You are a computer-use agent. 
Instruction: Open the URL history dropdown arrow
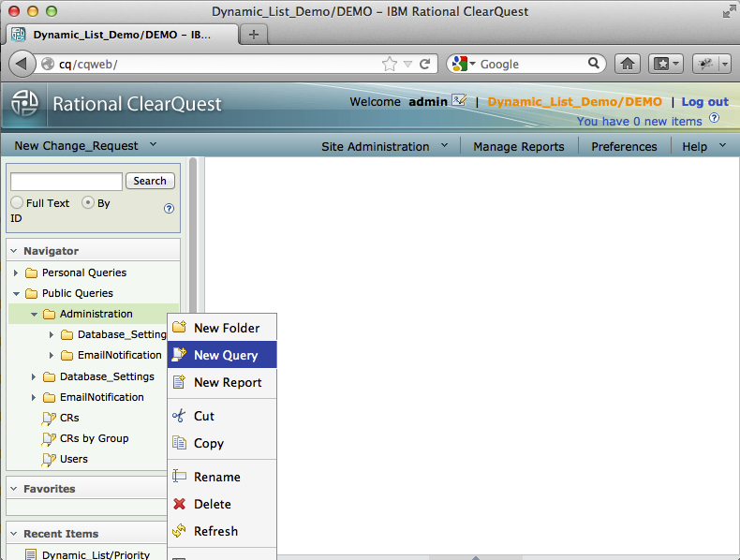(x=407, y=64)
